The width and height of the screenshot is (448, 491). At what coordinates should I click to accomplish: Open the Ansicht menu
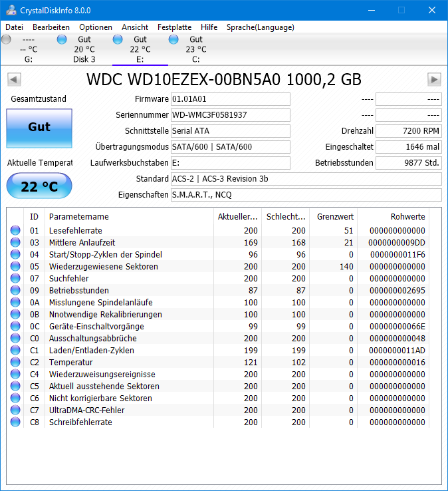(135, 27)
